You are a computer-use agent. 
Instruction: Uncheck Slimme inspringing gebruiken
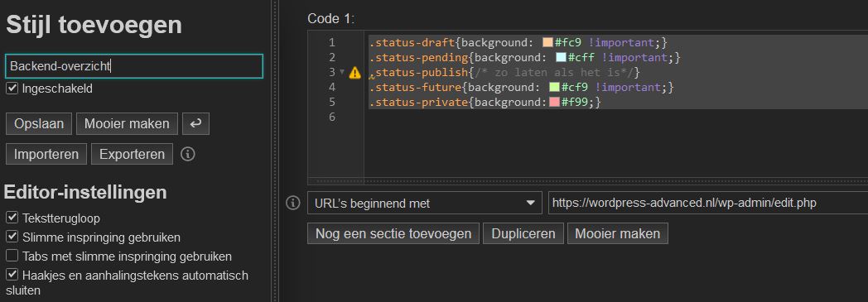12,237
